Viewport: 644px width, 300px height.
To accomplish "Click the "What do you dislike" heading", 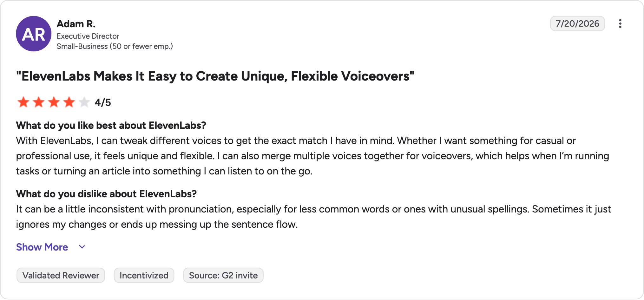I will point(106,194).
